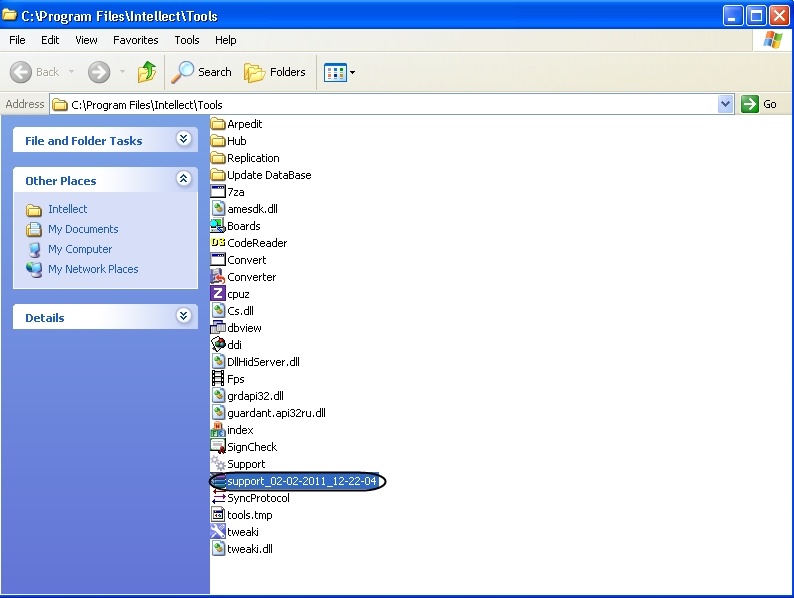Image resolution: width=794 pixels, height=598 pixels.
Task: Open the Favorites menu
Action: [x=136, y=40]
